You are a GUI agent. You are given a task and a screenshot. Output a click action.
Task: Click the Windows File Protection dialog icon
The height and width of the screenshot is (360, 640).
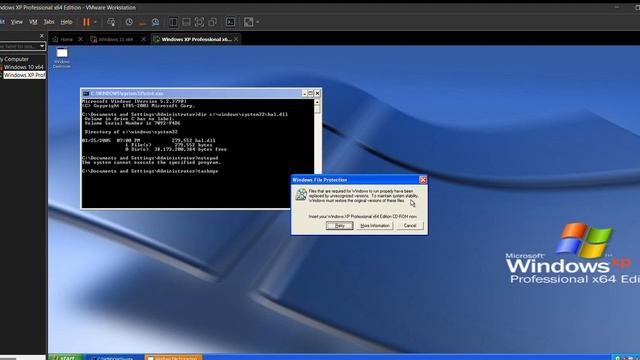coord(301,195)
